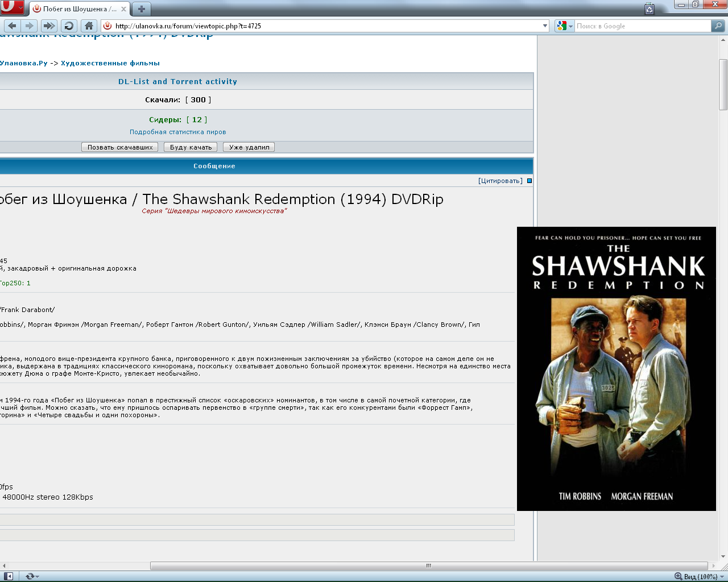Click the Сидеры: [ 12 ] count text
Screen dimensions: 728x582
click(x=178, y=119)
